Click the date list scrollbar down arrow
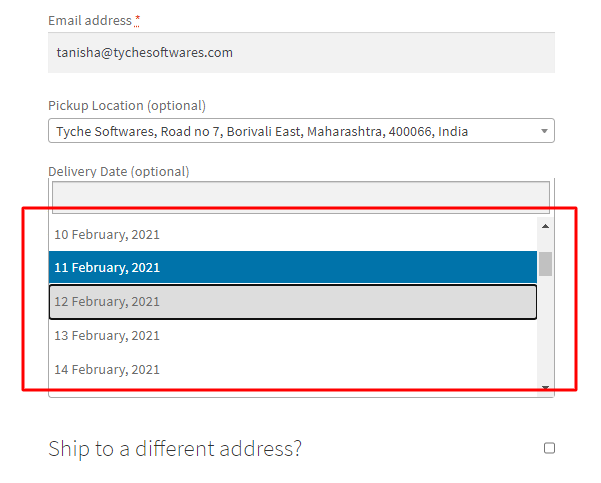The width and height of the screenshot is (601, 483). [545, 388]
